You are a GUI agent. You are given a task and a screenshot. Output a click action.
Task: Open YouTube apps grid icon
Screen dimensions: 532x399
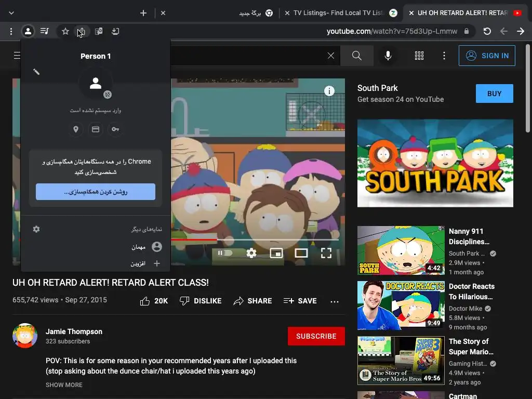coord(419,56)
